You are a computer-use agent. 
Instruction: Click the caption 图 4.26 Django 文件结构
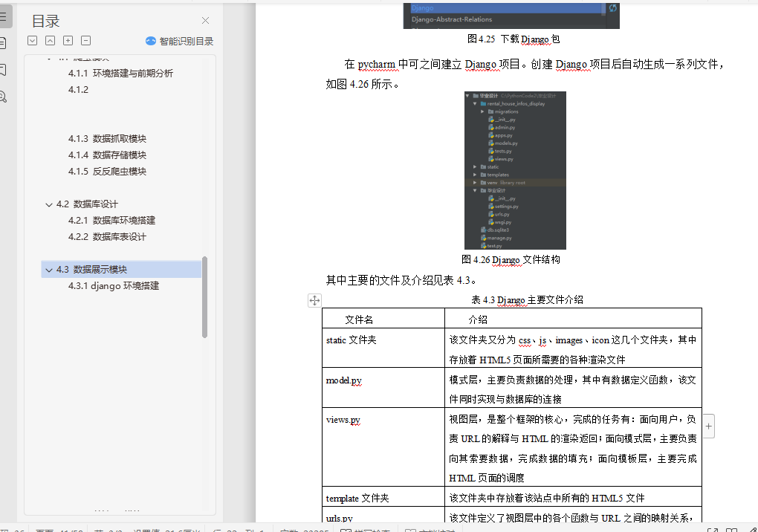(x=511, y=259)
